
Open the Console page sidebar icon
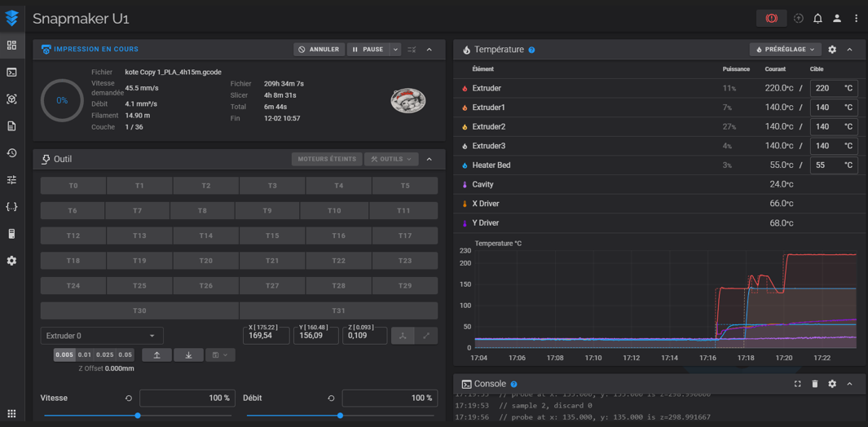11,72
